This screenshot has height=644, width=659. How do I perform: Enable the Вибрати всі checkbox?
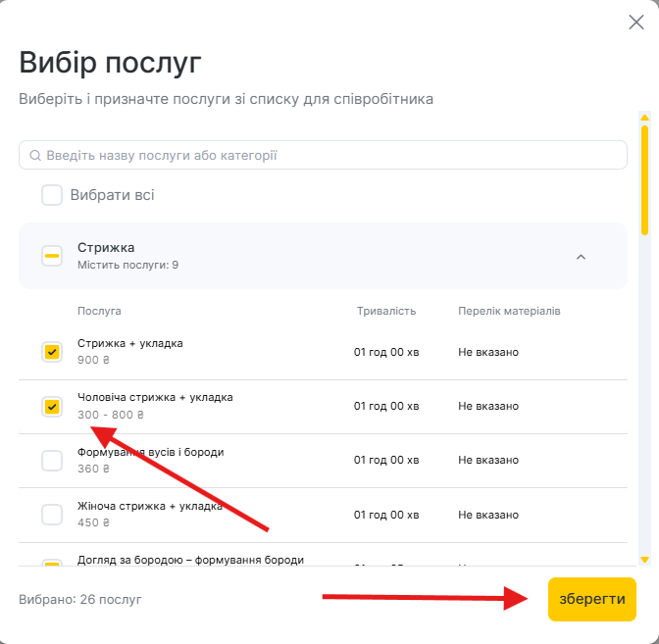[52, 195]
